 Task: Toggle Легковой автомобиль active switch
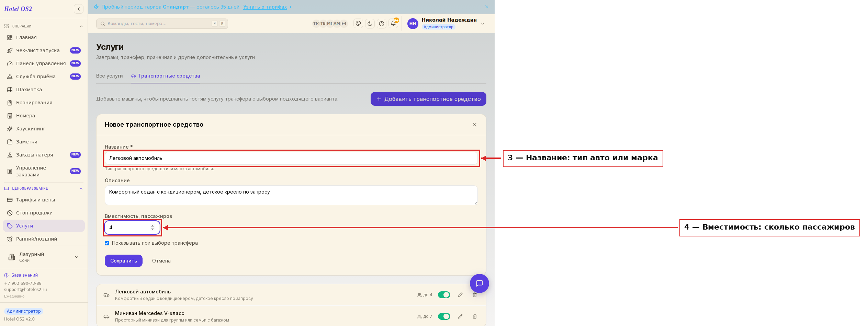click(x=444, y=295)
